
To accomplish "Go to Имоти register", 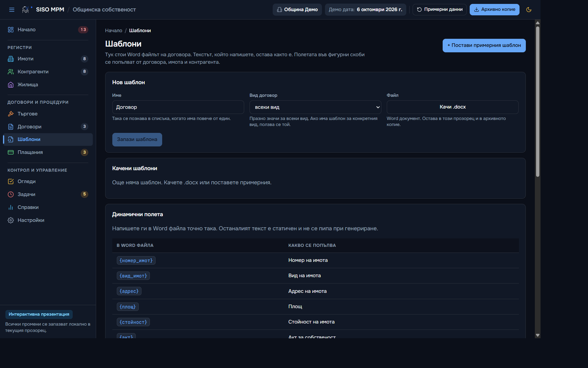I will (48, 59).
